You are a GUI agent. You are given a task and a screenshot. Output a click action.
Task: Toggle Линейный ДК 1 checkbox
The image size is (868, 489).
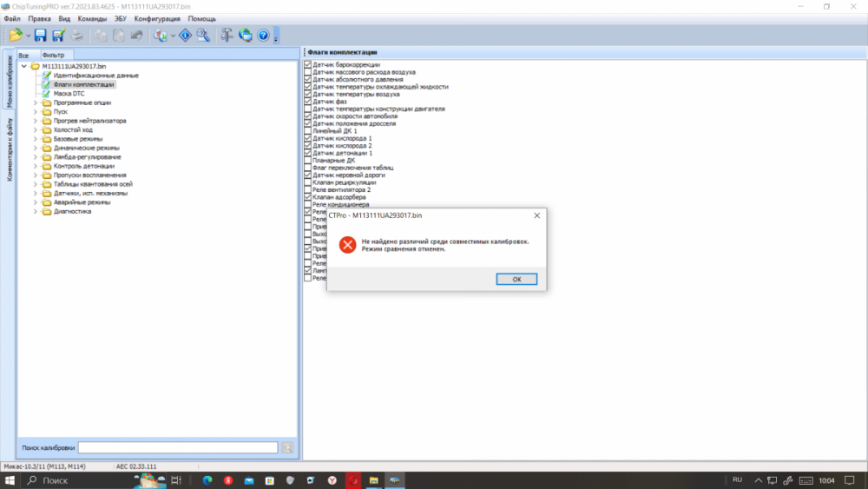click(308, 130)
